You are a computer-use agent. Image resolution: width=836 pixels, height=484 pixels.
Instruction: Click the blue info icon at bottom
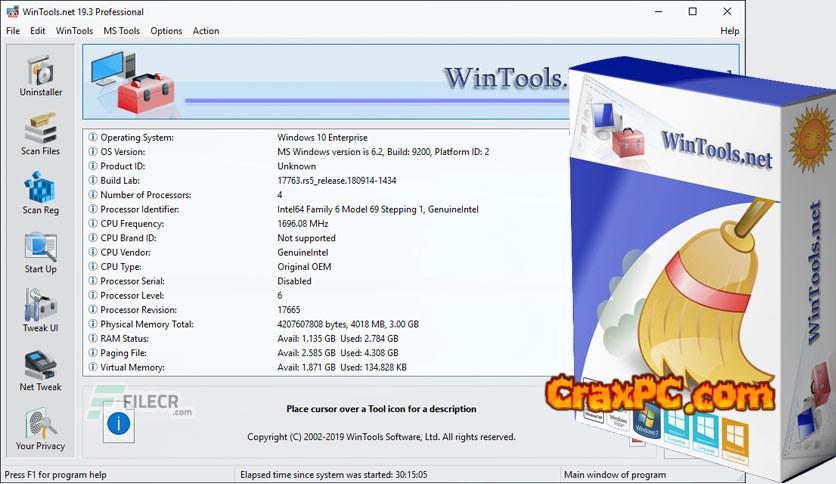pyautogui.click(x=119, y=423)
